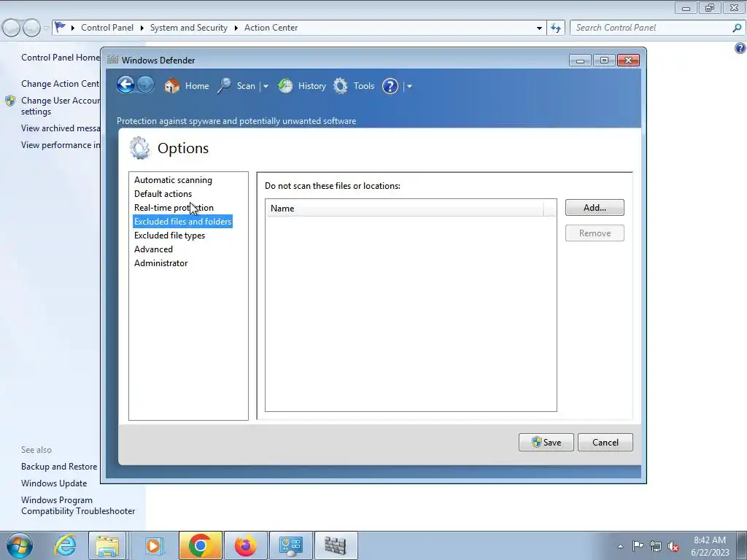Click the Control Panel back button

(12, 28)
